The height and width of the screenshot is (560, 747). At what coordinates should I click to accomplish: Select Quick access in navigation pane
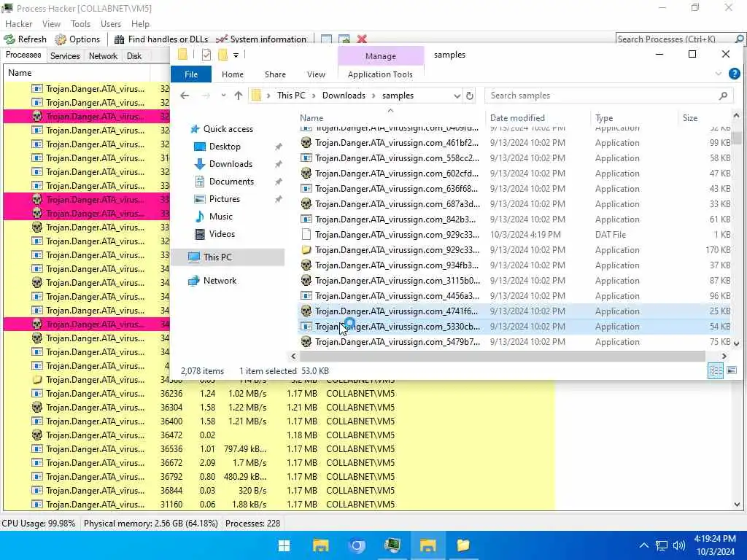[x=222, y=129]
